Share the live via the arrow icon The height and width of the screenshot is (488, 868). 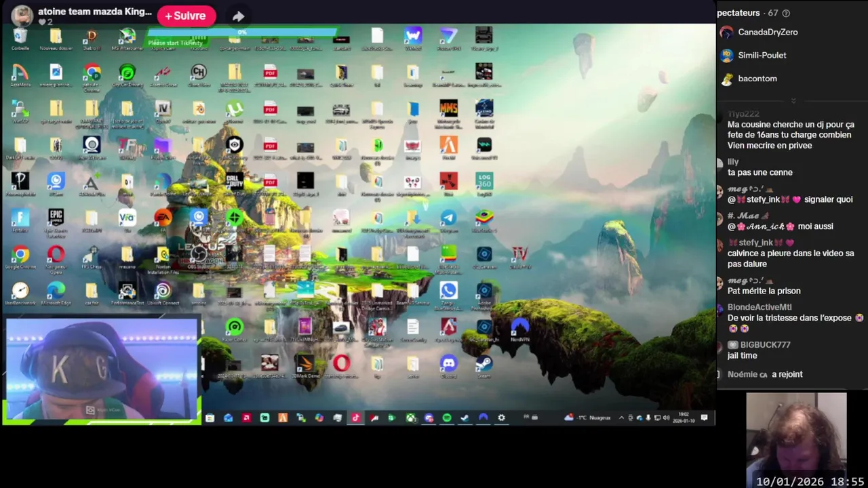tap(238, 16)
